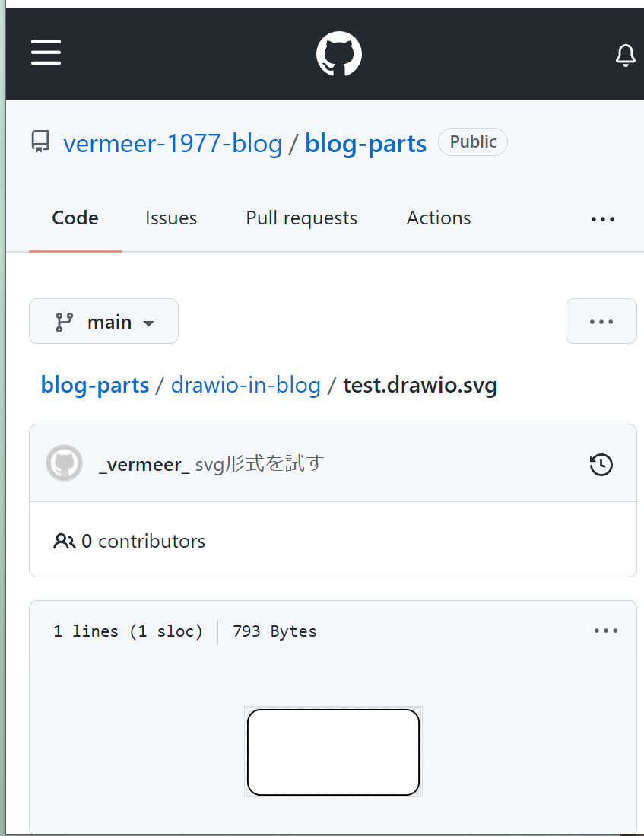Open the notifications bell
Image resolution: width=644 pixels, height=836 pixels.
(625, 56)
